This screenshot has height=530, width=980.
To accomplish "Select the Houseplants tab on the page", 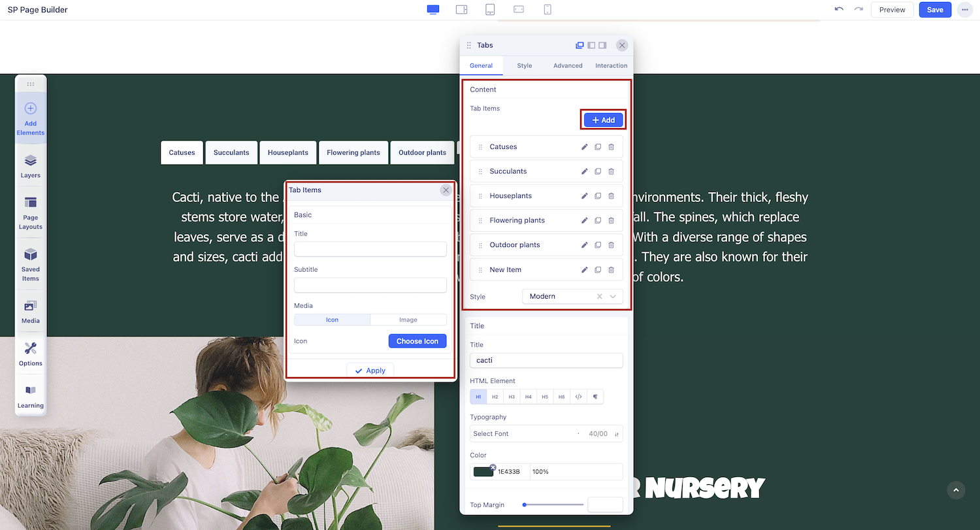I will click(288, 153).
